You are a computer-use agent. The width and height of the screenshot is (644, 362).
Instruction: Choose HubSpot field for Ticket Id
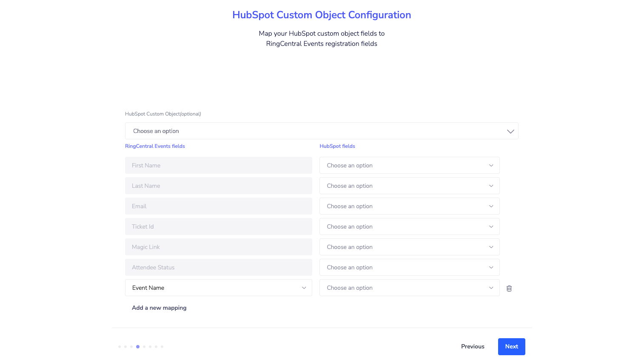[409, 226]
